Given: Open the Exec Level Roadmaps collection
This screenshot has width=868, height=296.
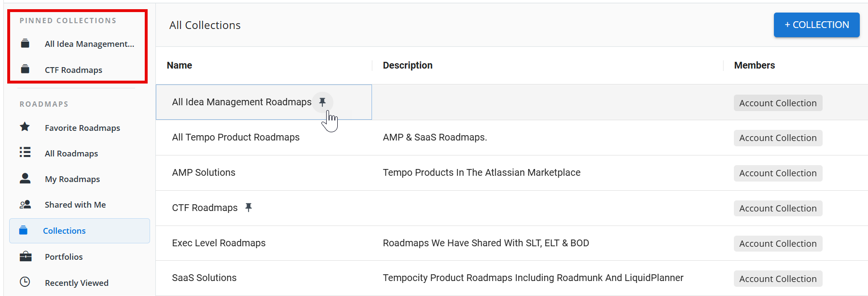Looking at the screenshot, I should [x=219, y=243].
